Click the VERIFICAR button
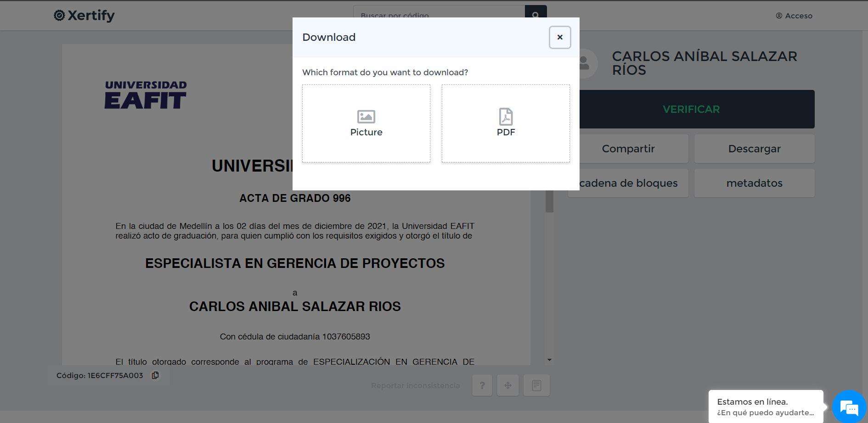 point(691,109)
